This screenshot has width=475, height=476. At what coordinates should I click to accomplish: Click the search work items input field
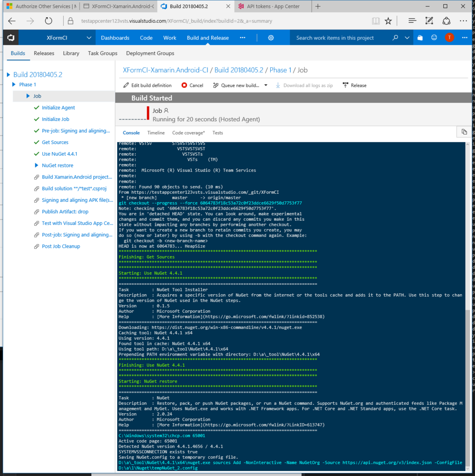point(341,38)
